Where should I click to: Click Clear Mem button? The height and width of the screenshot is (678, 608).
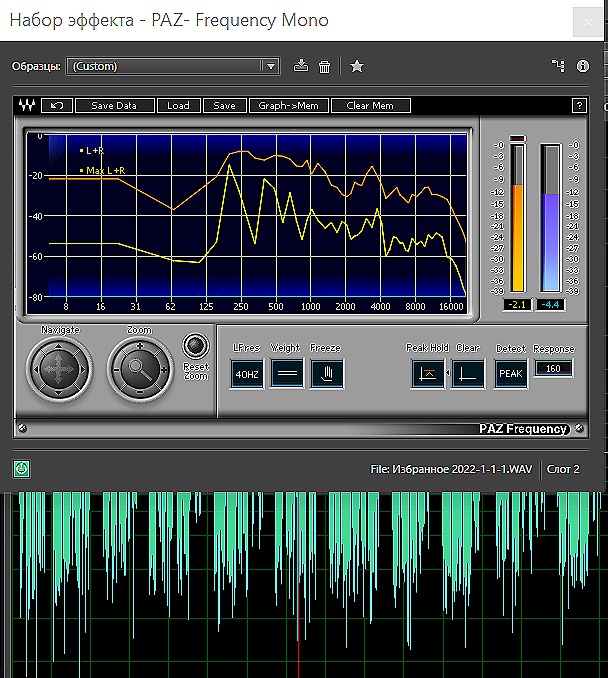coord(370,106)
